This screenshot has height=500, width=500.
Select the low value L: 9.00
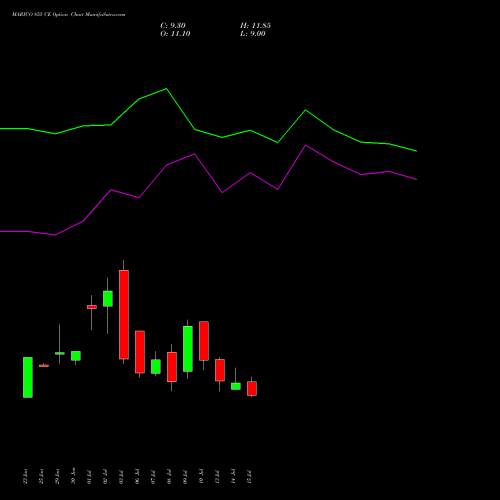[x=253, y=34]
